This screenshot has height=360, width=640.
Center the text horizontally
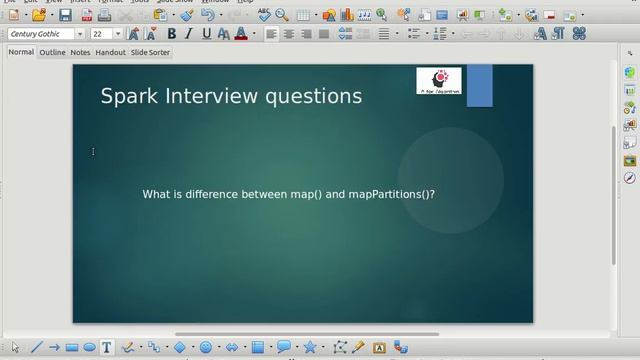point(289,34)
